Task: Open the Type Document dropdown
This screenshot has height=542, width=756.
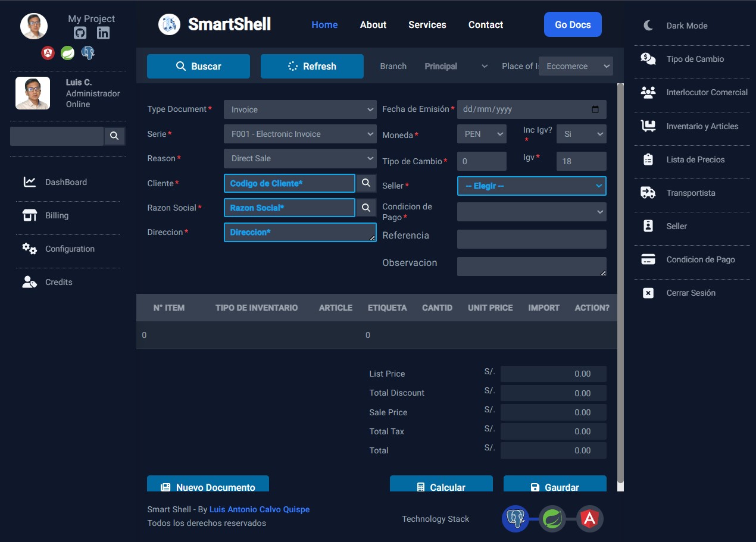Action: [x=300, y=109]
